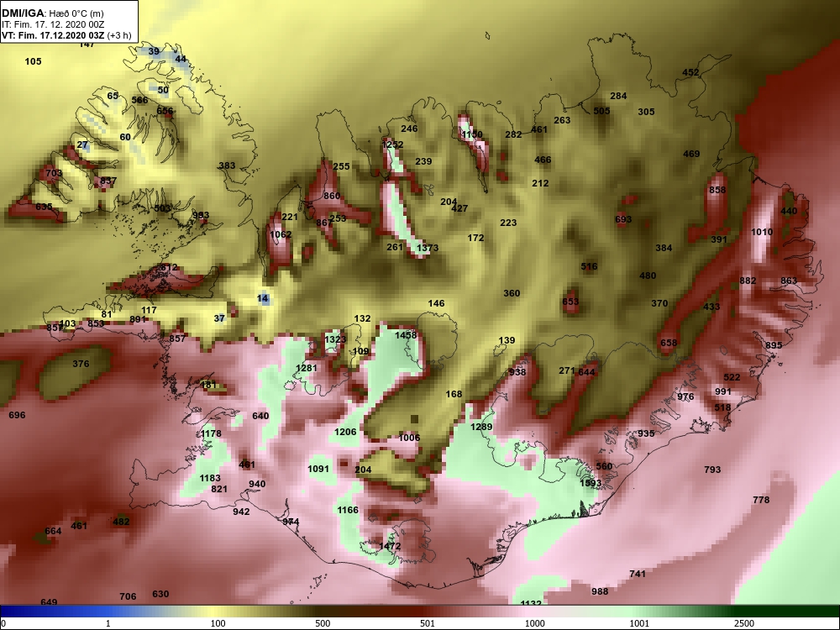Pick map value 1206

[x=345, y=432]
